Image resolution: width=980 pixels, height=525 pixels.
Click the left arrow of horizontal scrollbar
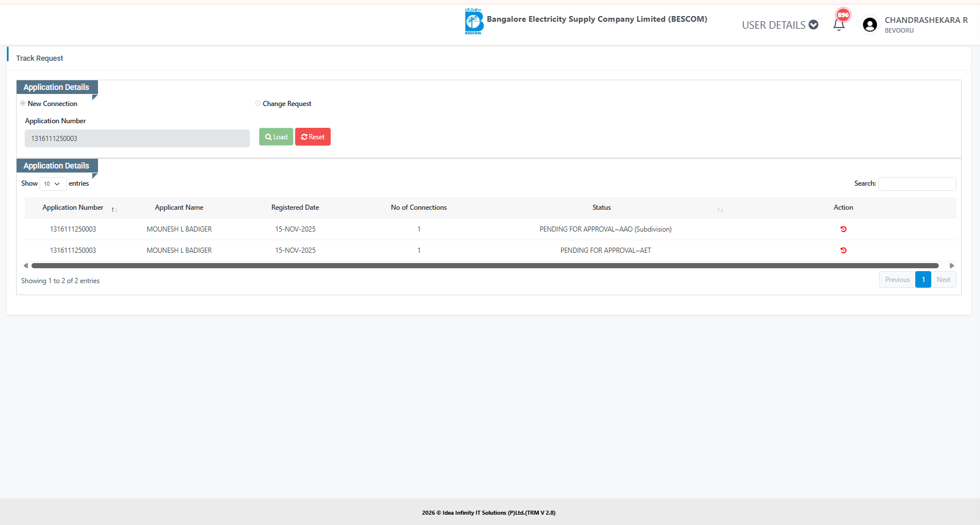(x=26, y=265)
